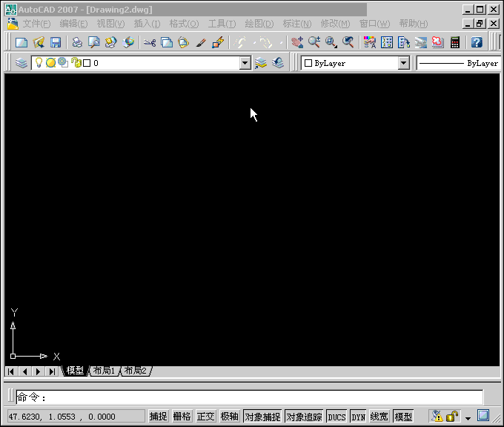
Task: Click Make Object's Layer Current icon
Action: coord(261,63)
